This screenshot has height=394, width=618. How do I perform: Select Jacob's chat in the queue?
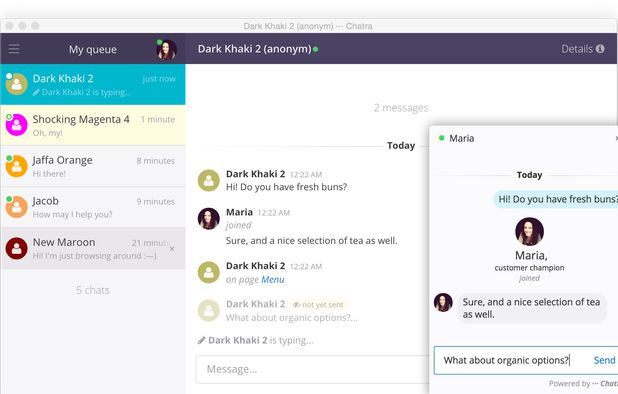93,207
